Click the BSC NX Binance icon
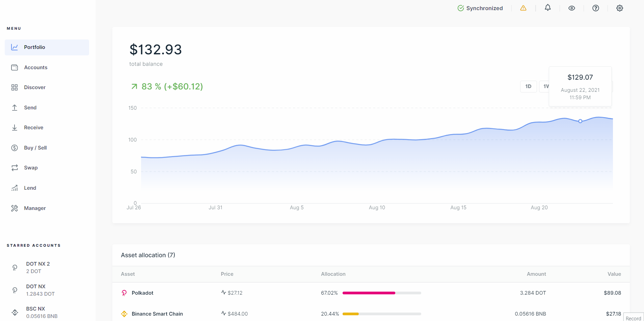 point(15,313)
